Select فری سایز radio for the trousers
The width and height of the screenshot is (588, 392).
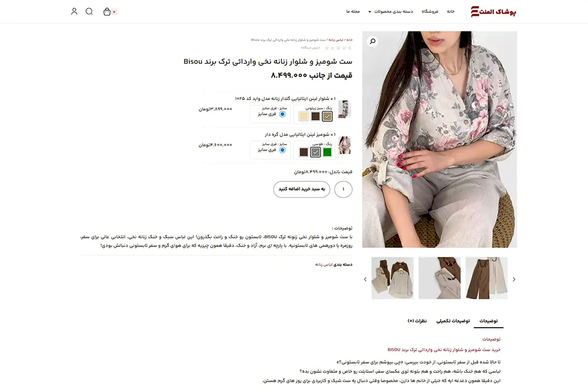pos(283,114)
